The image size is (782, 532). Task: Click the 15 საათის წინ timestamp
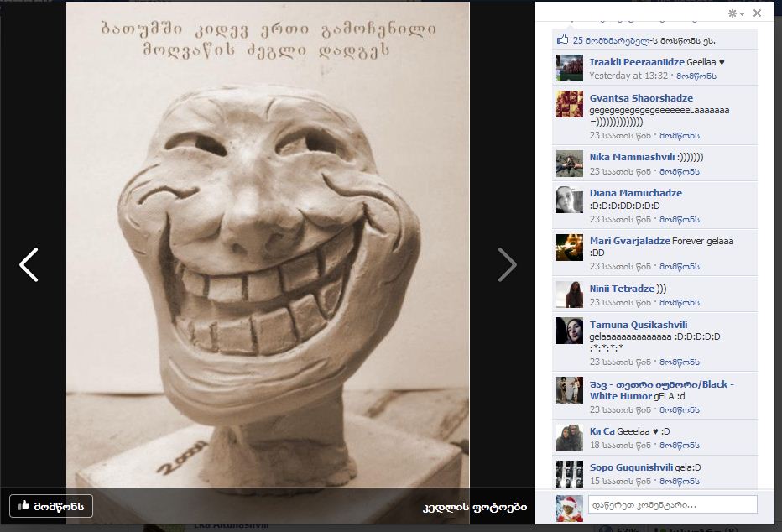coord(620,481)
